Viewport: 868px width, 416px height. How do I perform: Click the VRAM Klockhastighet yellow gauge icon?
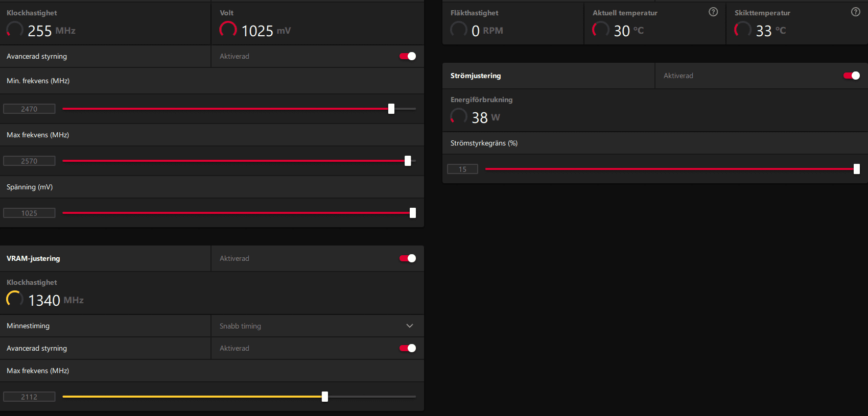click(x=15, y=299)
